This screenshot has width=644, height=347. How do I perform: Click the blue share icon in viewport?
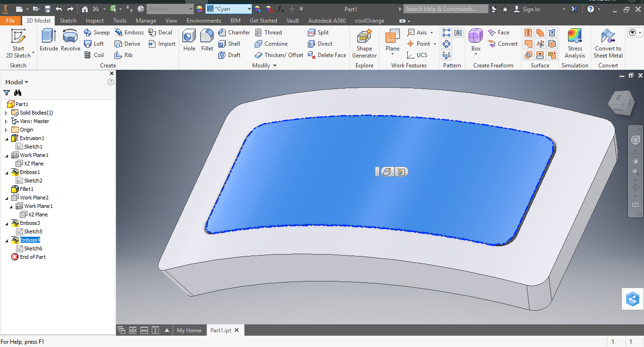coord(633,299)
